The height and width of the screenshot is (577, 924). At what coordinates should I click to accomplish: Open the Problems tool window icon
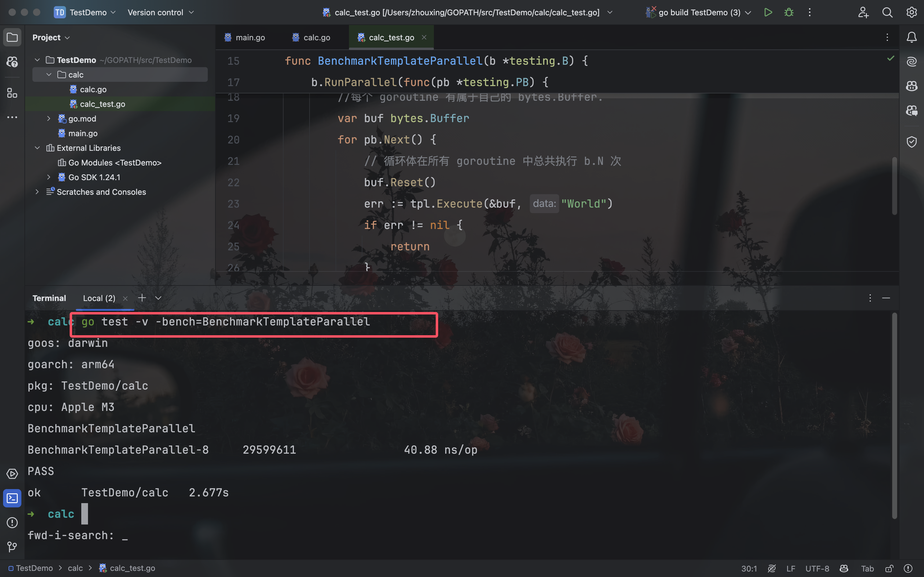(12, 522)
